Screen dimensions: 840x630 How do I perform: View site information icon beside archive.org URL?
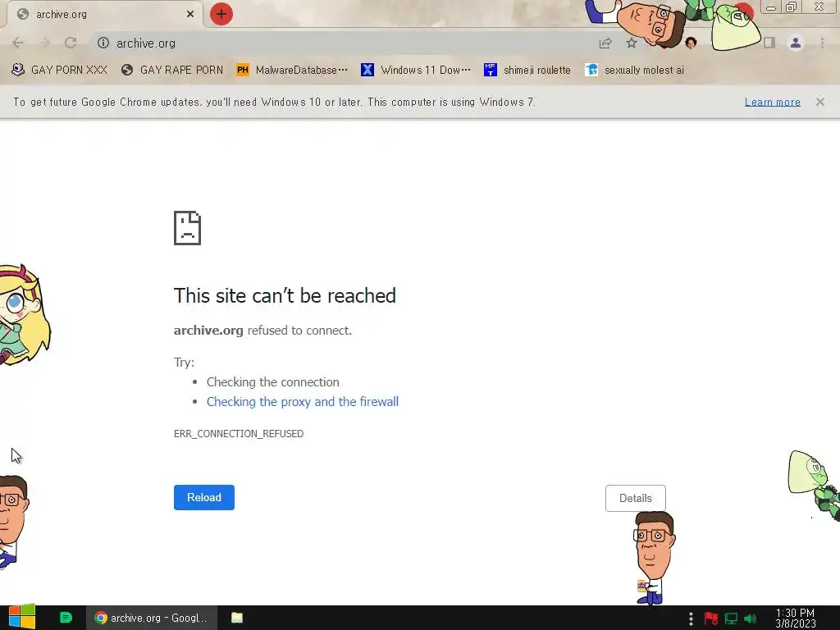[103, 43]
